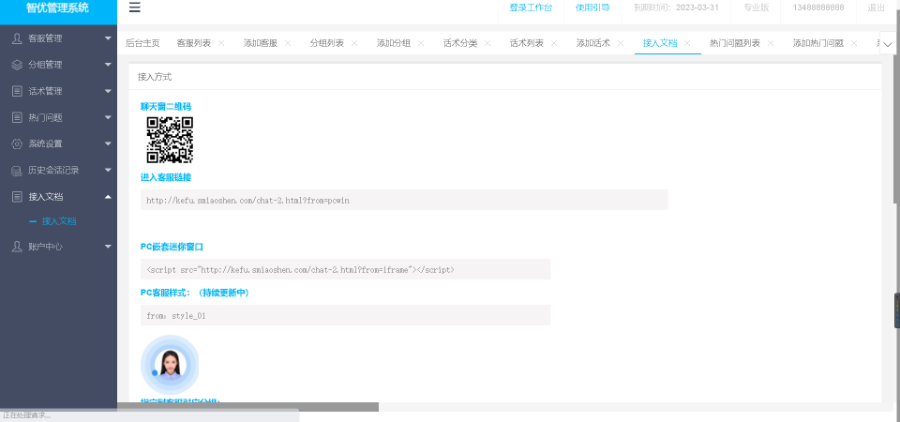Switch to the 添加热门问题 tab

818,43
